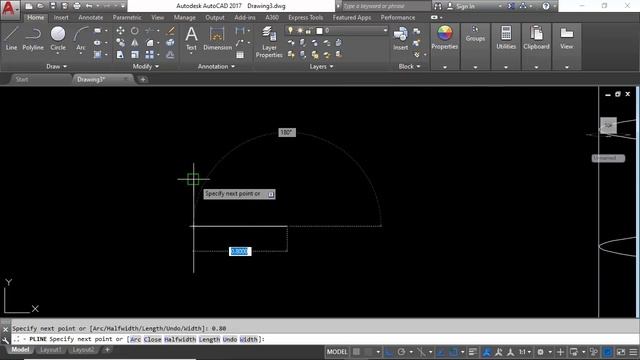Open the annotation scale 1:1 dropdown
The image size is (640, 360).
524,352
